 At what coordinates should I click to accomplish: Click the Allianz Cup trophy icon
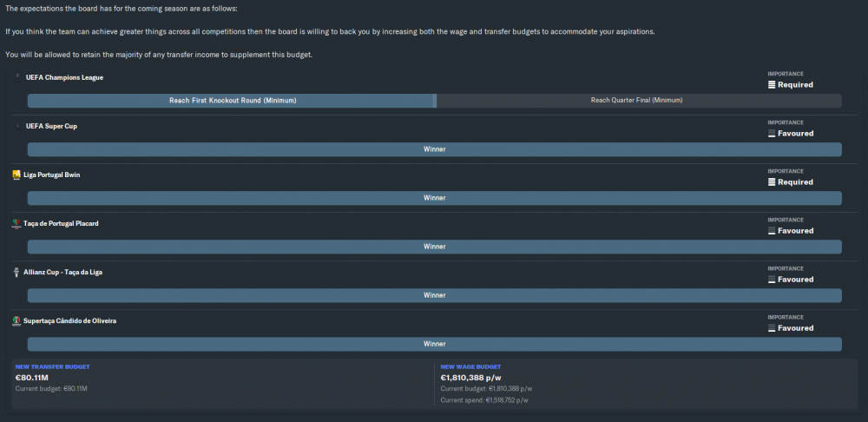[16, 273]
